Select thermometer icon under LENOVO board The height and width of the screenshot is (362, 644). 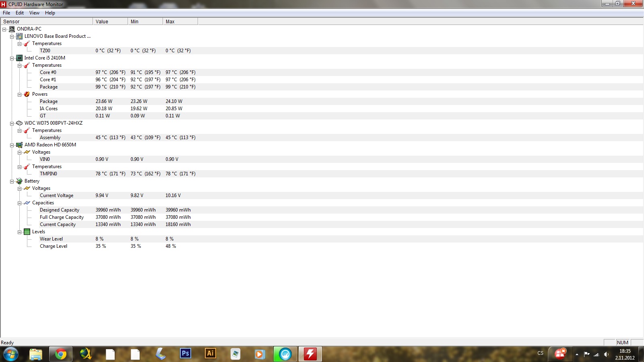(27, 43)
